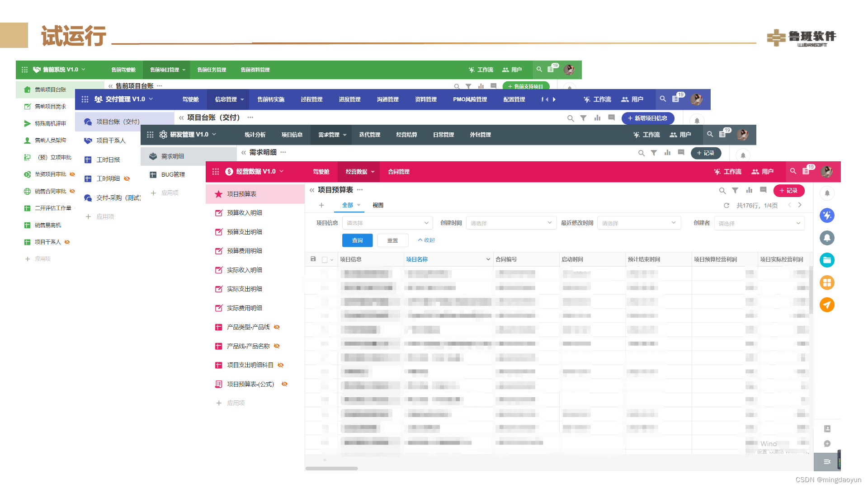
Task: Click the filter funnel icon in 项目预算表 toolbar
Action: (735, 191)
